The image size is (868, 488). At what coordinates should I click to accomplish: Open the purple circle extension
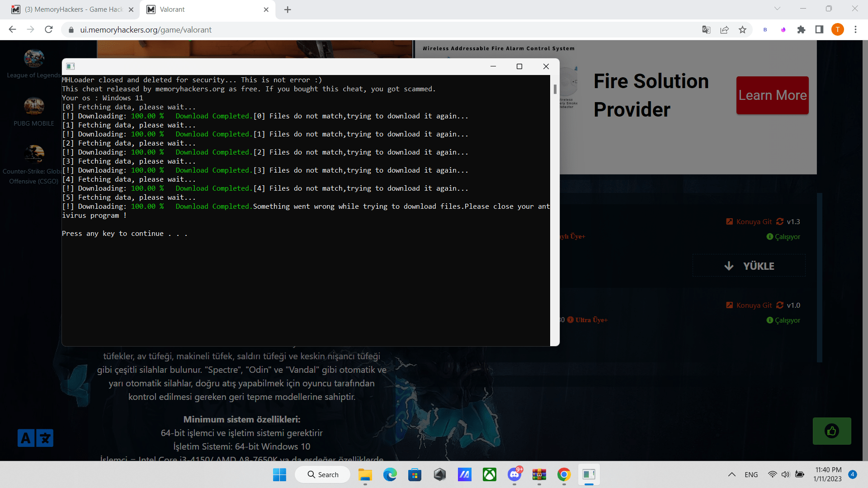783,30
